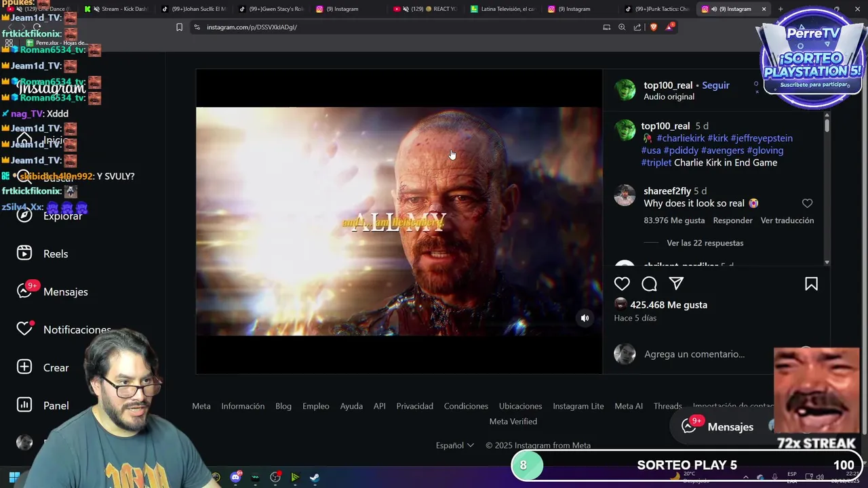868x488 pixels.
Task: Switch to the Latina Televisión tab
Action: click(503, 9)
